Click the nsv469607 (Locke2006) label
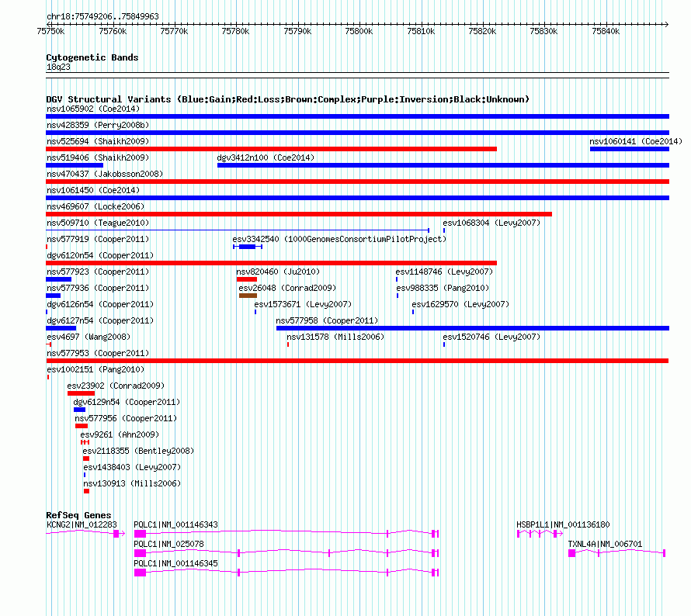The image size is (691, 616). pos(95,206)
